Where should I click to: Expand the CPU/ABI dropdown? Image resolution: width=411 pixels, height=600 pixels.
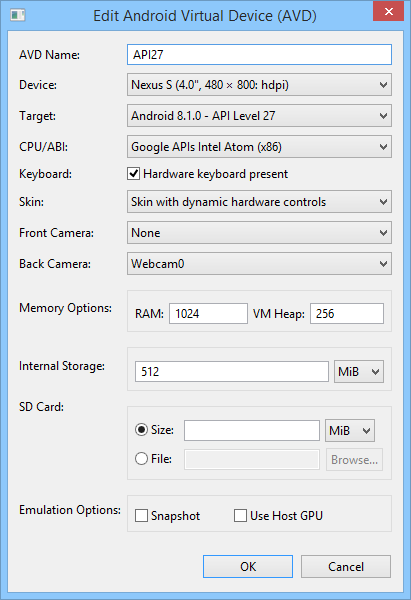259,147
